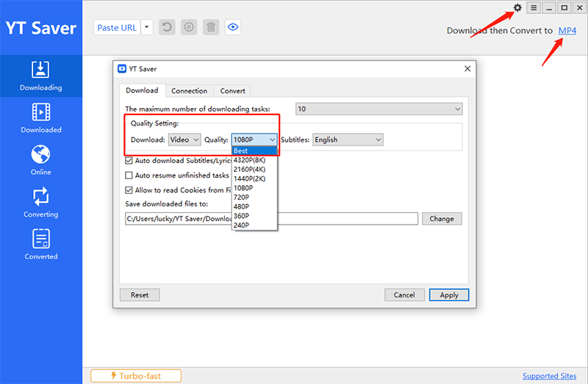Screen dimensions: 588x384
Task: Uncheck Allow to read Cookies checkbox
Action: point(129,190)
